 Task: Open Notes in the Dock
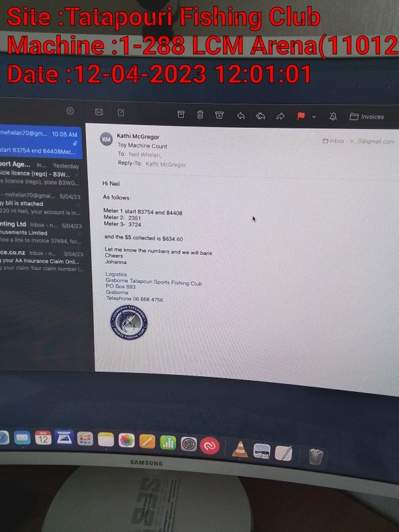106,440
